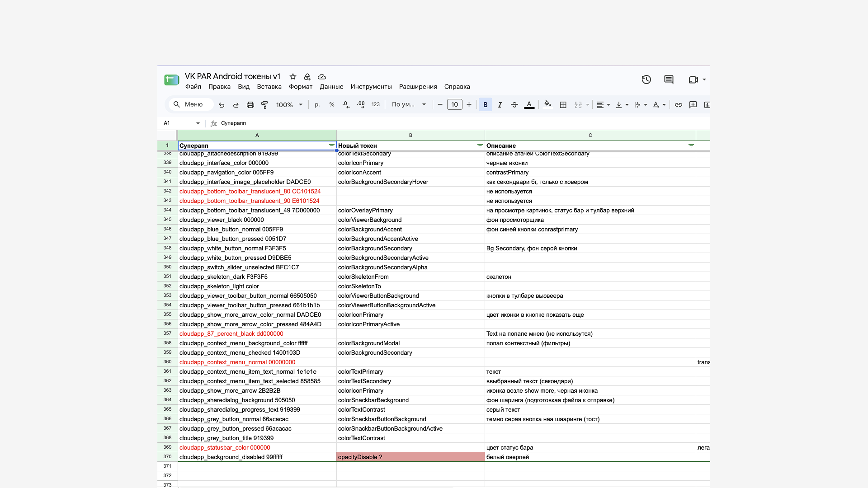Open version history
Viewport: 868px width, 488px height.
pyautogui.click(x=646, y=80)
